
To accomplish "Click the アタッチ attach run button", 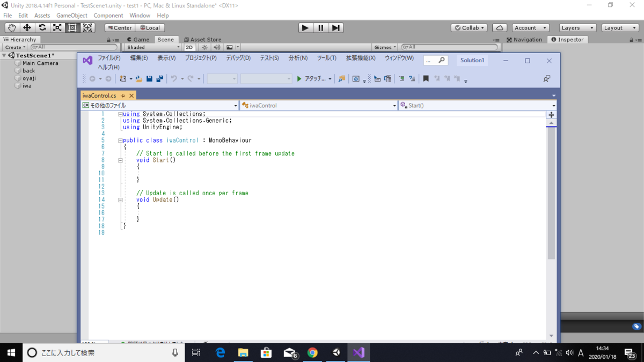I will (x=311, y=79).
